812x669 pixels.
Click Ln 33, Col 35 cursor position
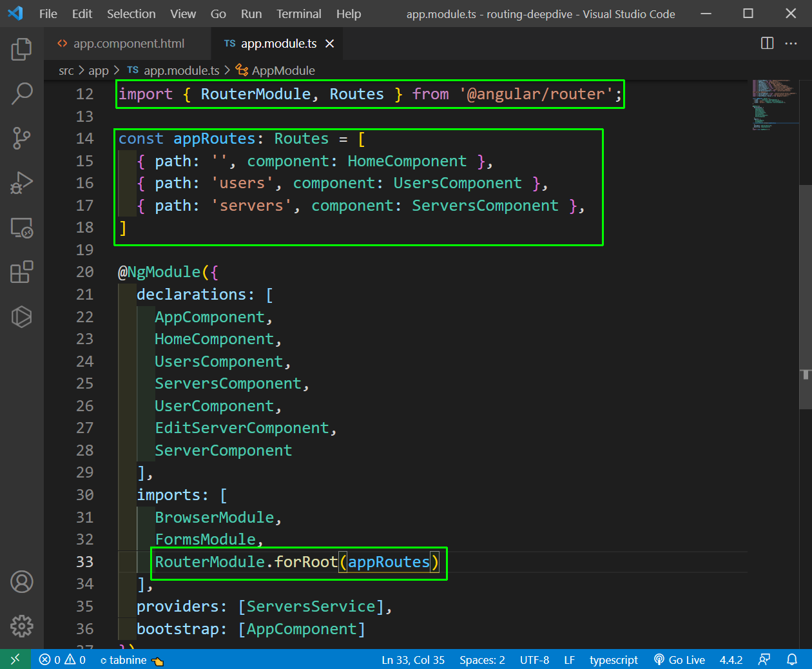click(x=413, y=659)
